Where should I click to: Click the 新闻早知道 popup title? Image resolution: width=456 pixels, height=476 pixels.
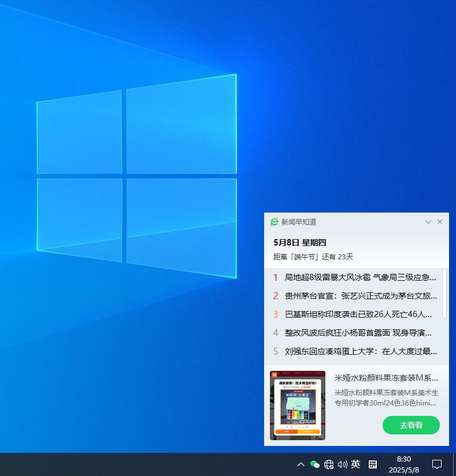point(299,222)
